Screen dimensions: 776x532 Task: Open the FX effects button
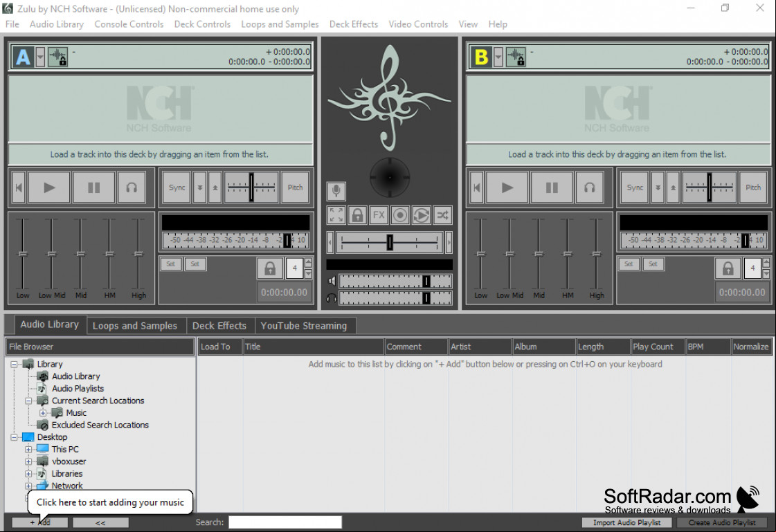[379, 215]
